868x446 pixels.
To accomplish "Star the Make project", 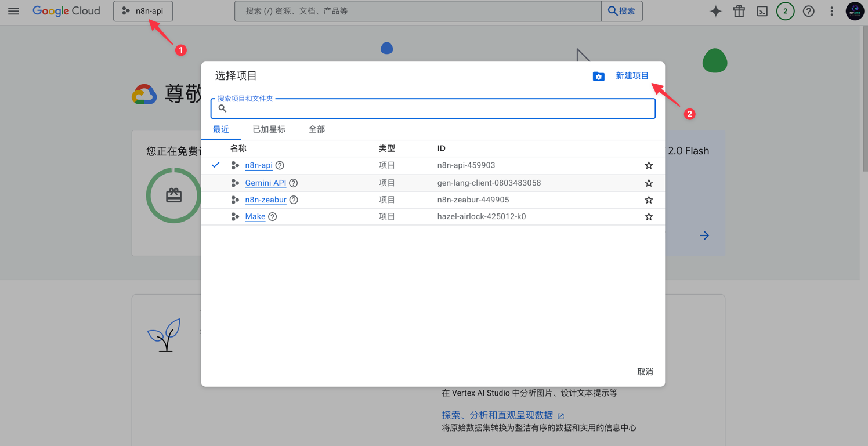I will [649, 216].
